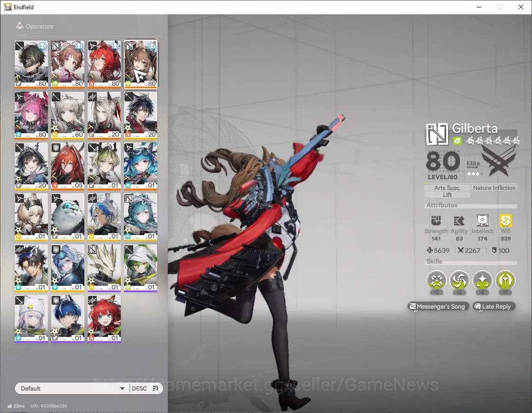Click the 22ms network latency indicator
The width and height of the screenshot is (532, 413).
tap(16, 406)
